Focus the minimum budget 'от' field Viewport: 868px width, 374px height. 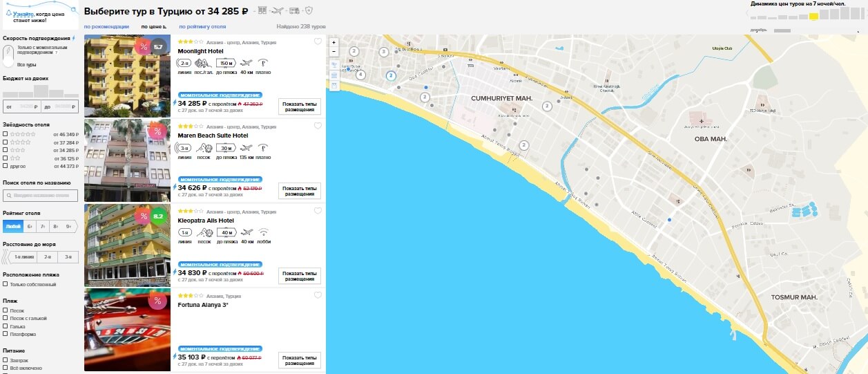(21, 106)
